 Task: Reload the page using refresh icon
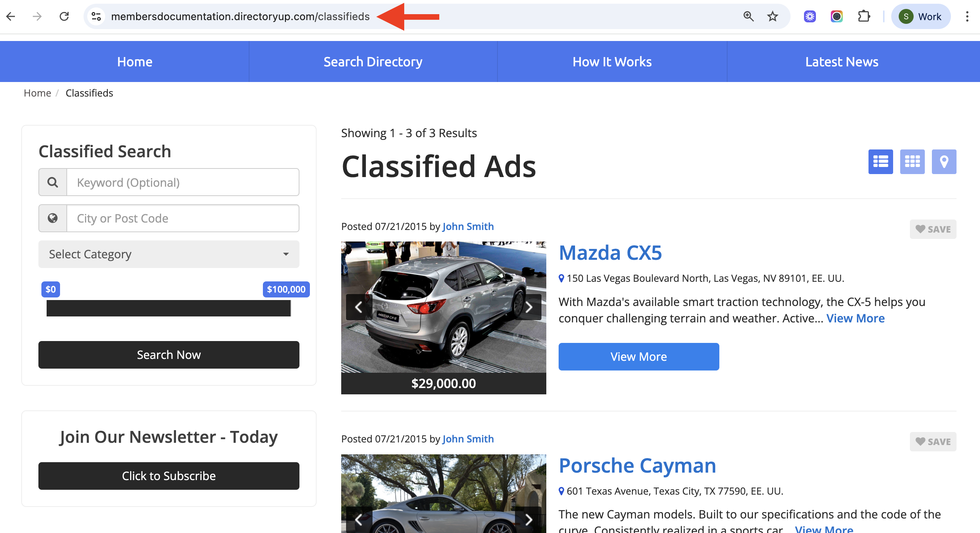pyautogui.click(x=64, y=16)
